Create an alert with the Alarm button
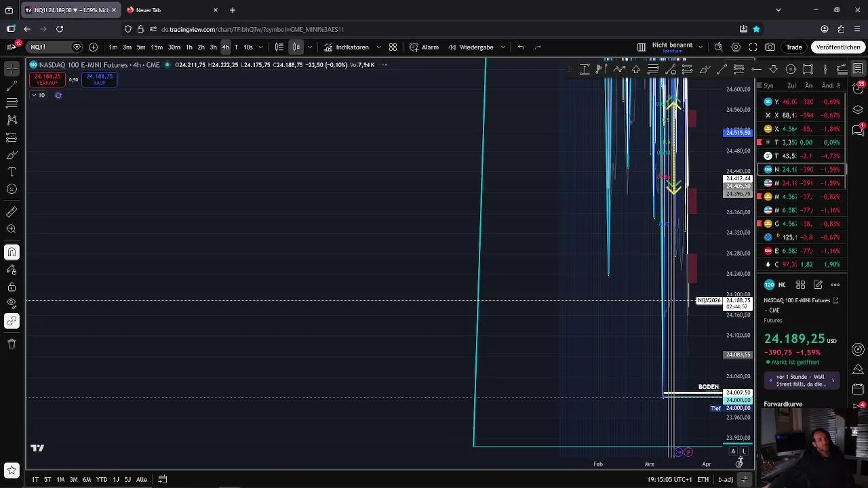The height and width of the screenshot is (488, 868). click(425, 47)
